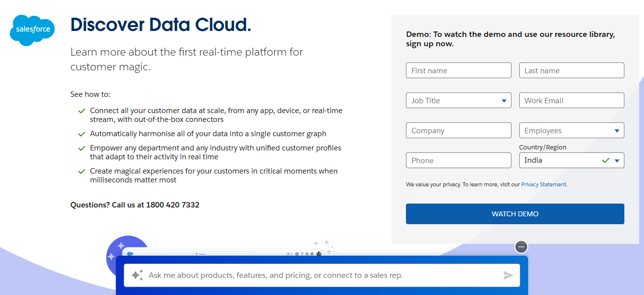Image resolution: width=644 pixels, height=295 pixels.
Task: Open help using the question mark icon
Action: 302,254
